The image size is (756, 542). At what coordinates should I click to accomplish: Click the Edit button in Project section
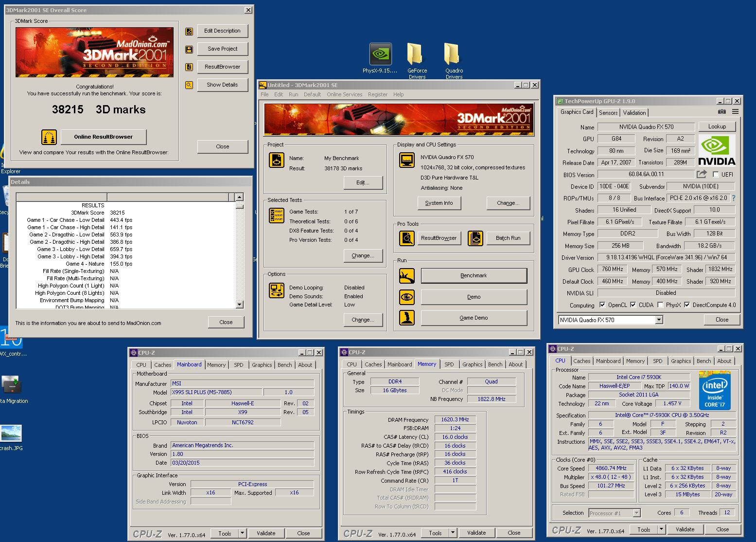pyautogui.click(x=363, y=183)
